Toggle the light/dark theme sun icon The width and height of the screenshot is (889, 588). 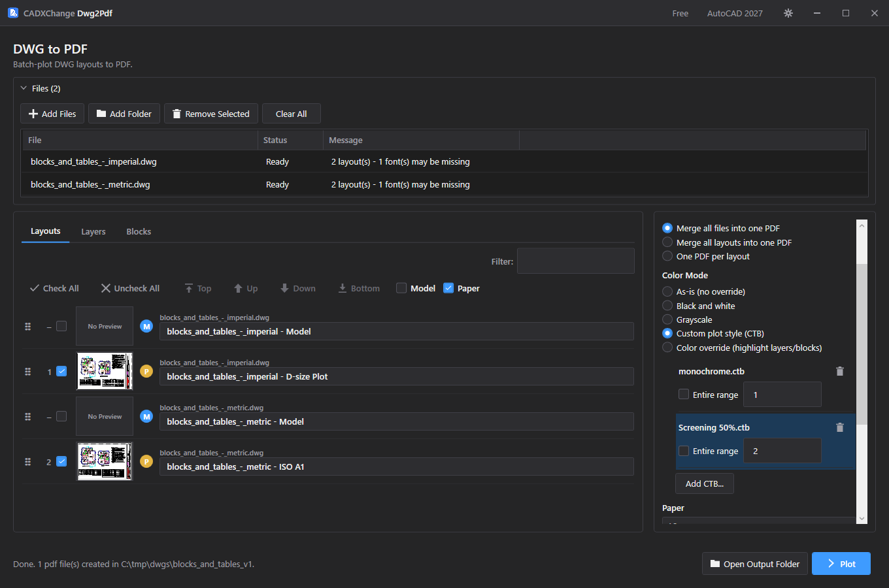(788, 13)
